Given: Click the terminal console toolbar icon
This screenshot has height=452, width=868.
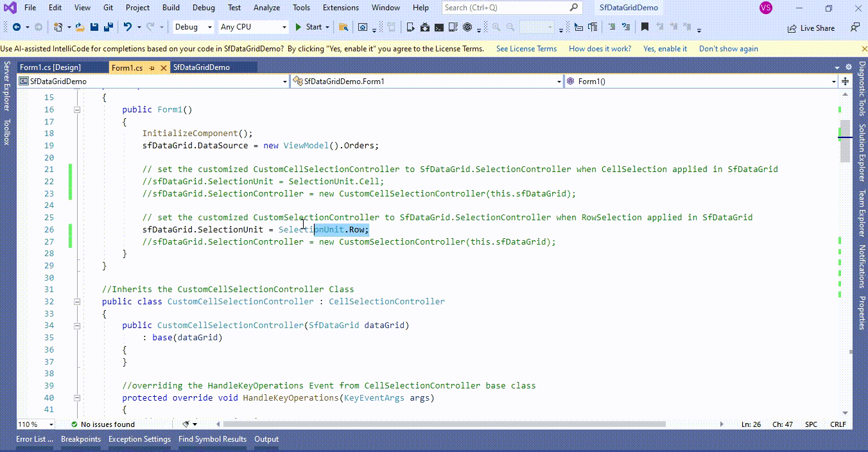Looking at the screenshot, I should (x=439, y=27).
